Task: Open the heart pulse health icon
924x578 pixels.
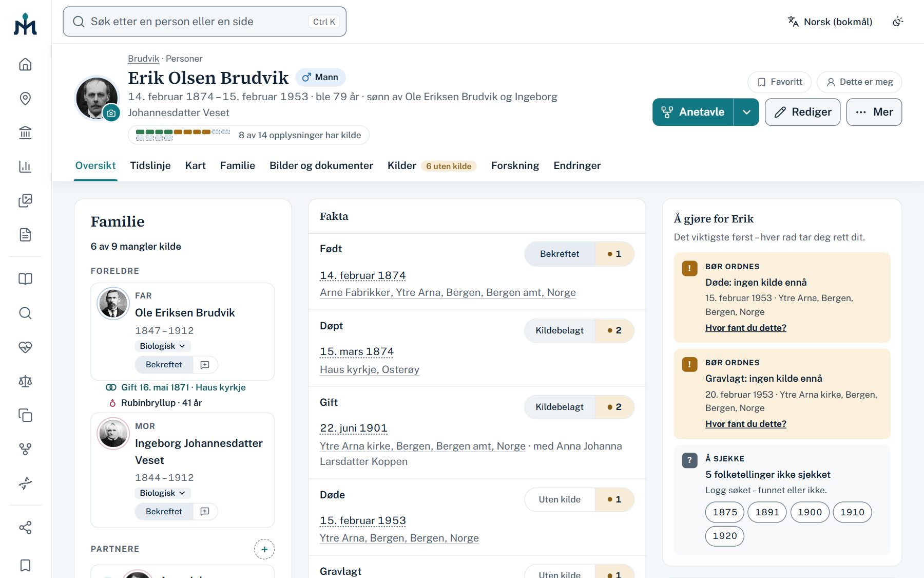Action: pyautogui.click(x=25, y=347)
